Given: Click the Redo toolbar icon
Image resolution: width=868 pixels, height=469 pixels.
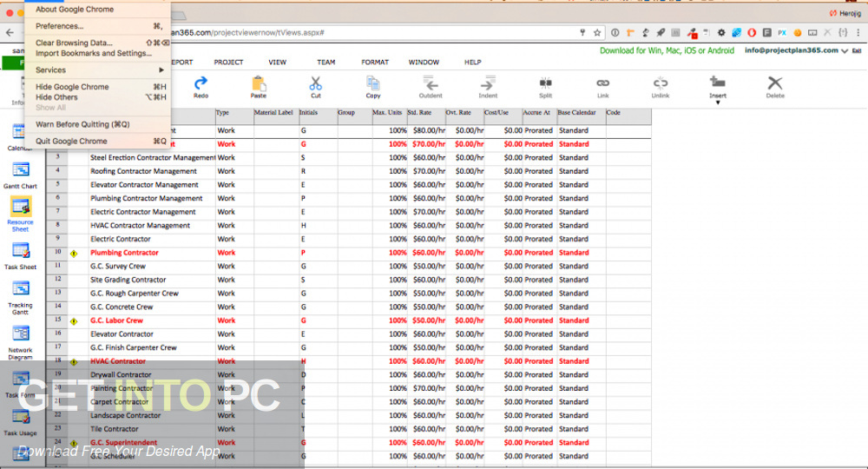Looking at the screenshot, I should click(201, 83).
